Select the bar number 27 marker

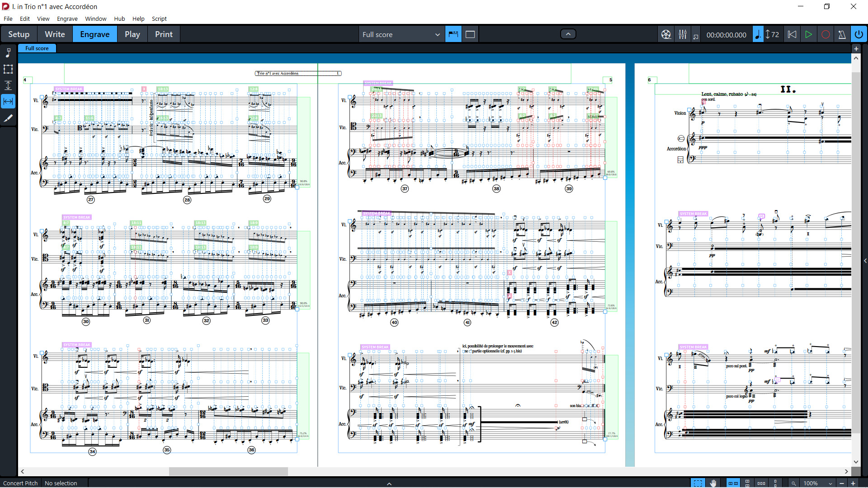click(x=91, y=199)
